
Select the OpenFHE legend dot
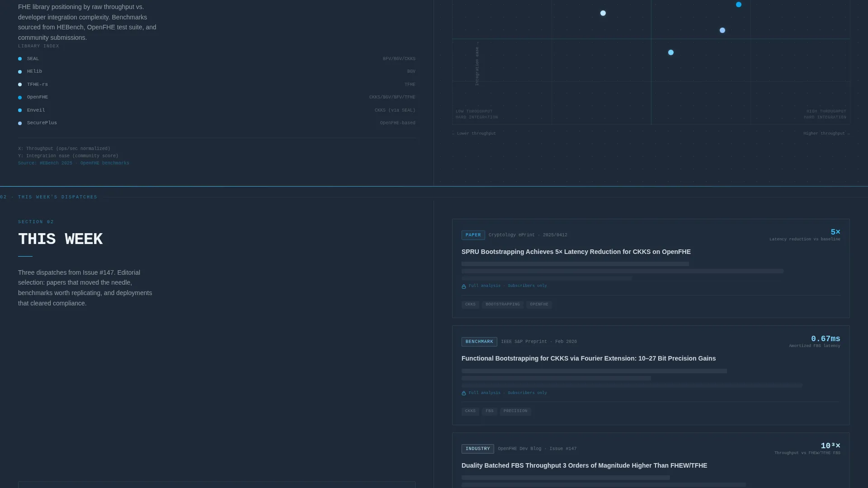[20, 98]
